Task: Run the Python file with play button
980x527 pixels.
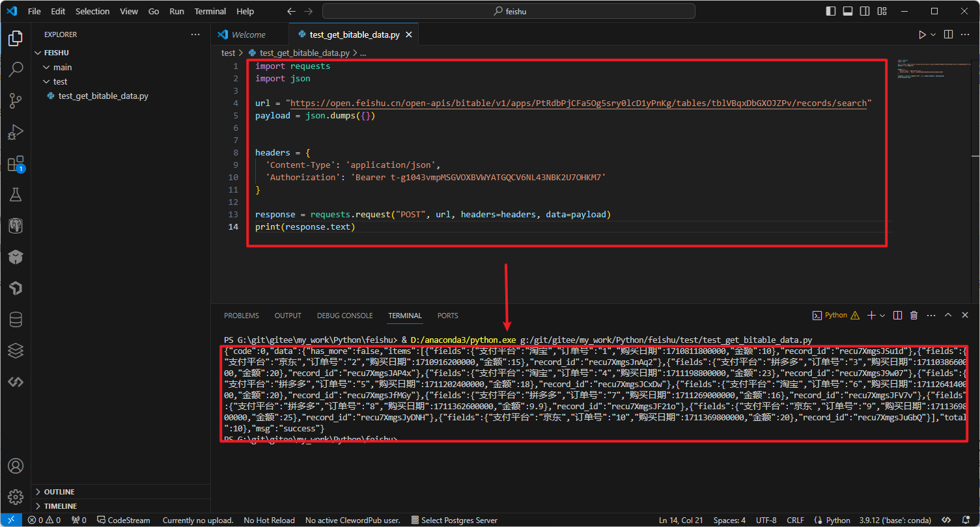Action: pyautogui.click(x=922, y=34)
